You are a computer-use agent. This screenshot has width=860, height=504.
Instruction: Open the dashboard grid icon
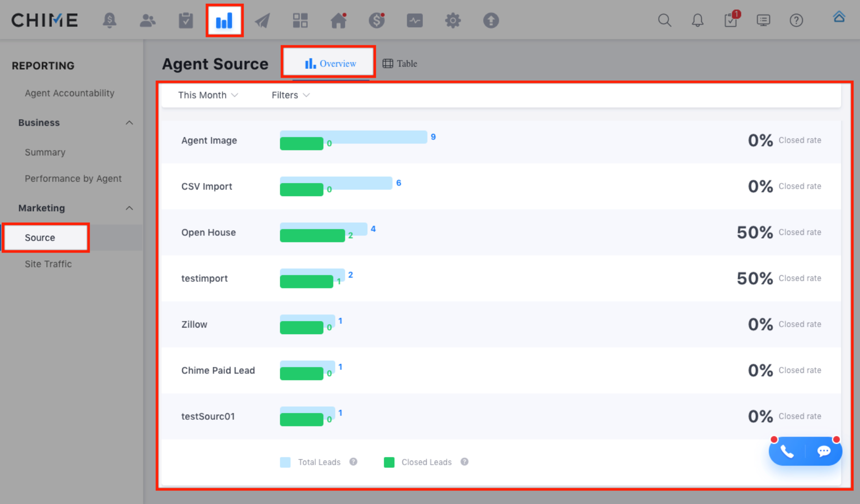coord(300,20)
